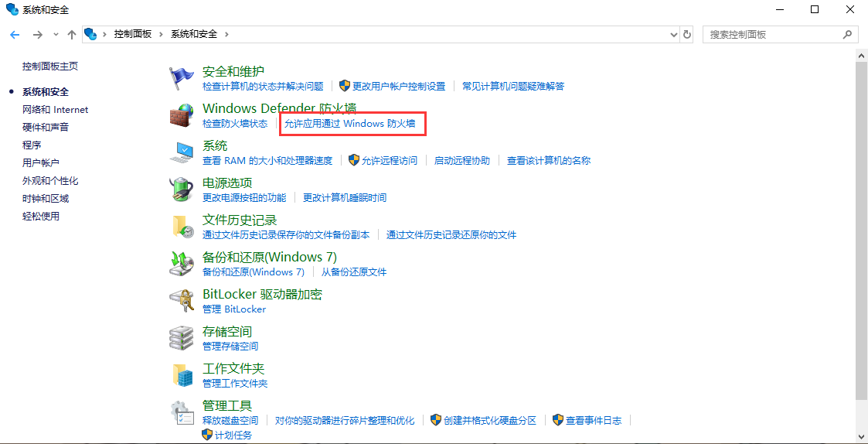Click the up-one-level arrow button
The image size is (868, 444).
pos(71,34)
